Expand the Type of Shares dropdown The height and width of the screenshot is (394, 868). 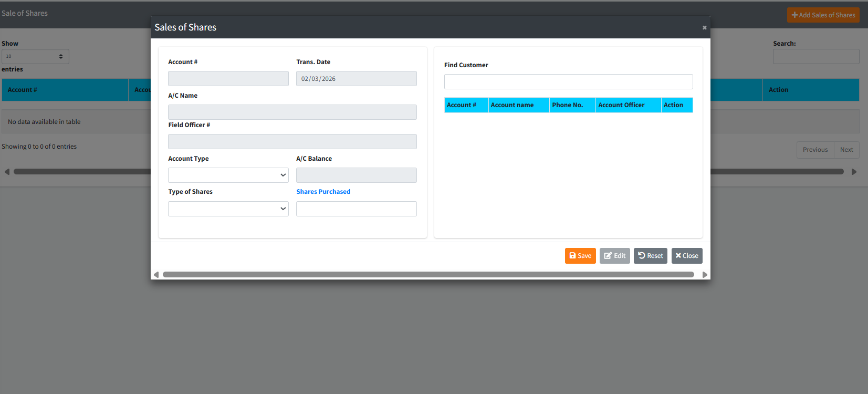pos(228,209)
